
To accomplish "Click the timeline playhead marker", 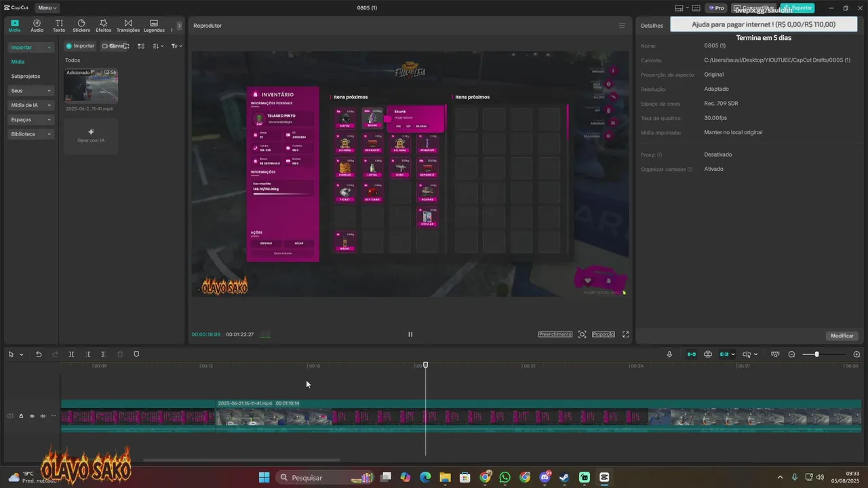I will (x=426, y=365).
